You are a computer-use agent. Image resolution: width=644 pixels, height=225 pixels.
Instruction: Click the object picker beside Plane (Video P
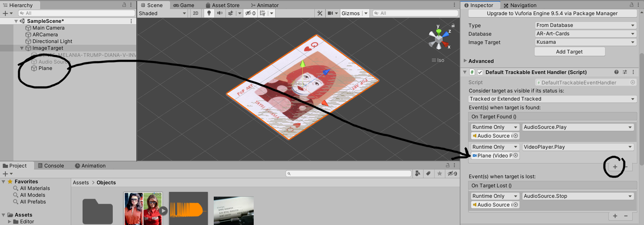pyautogui.click(x=516, y=155)
